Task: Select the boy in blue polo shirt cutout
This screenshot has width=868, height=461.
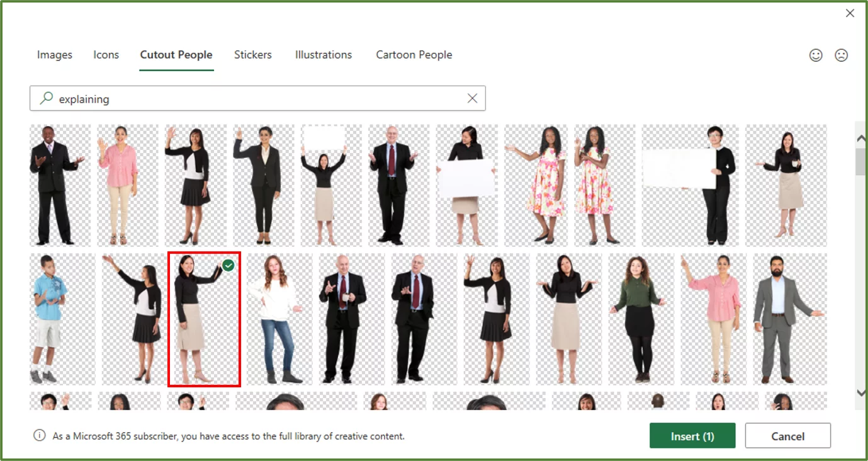Action: (61, 319)
